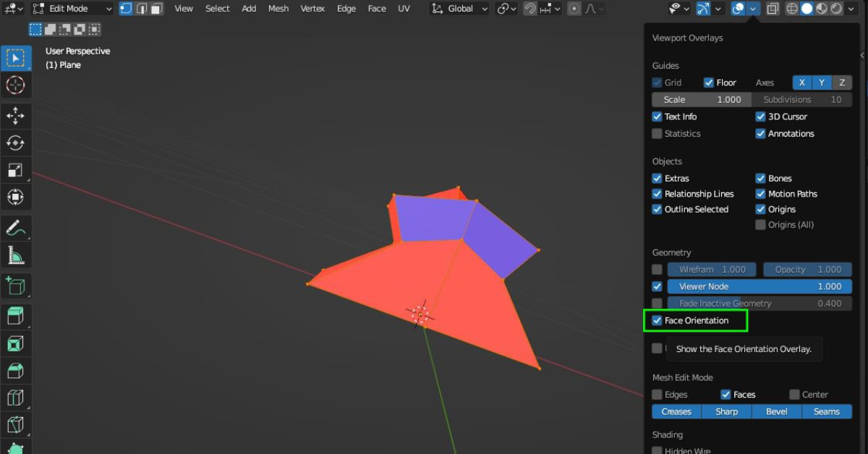Choose the Extrude Region tool
Viewport: 868px width, 454px height.
[x=16, y=285]
